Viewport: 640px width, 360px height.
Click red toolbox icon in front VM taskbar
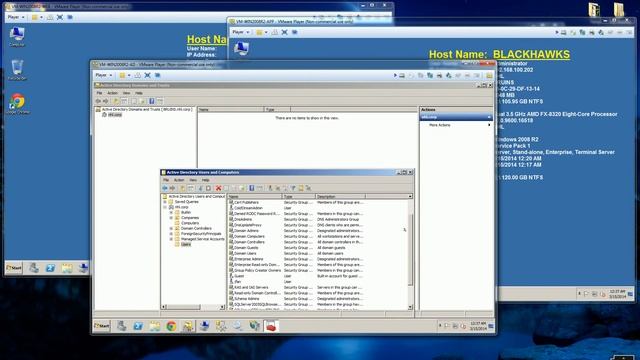click(271, 326)
